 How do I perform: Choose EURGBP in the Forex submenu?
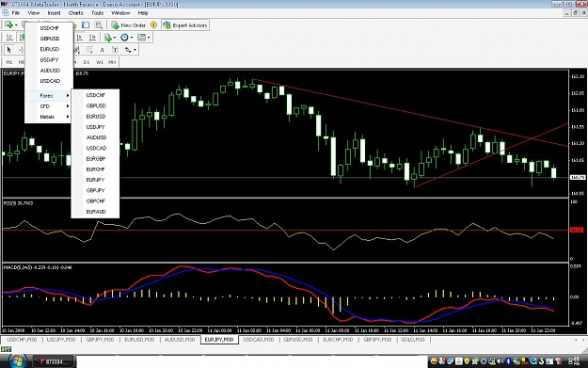96,159
